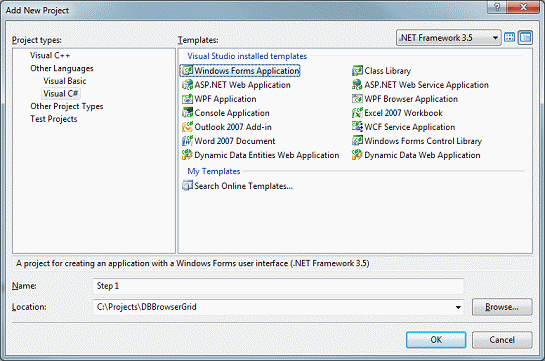Screen dimensions: 545x361
Task: Expand the Location path dropdown arrow
Action: pos(458,307)
